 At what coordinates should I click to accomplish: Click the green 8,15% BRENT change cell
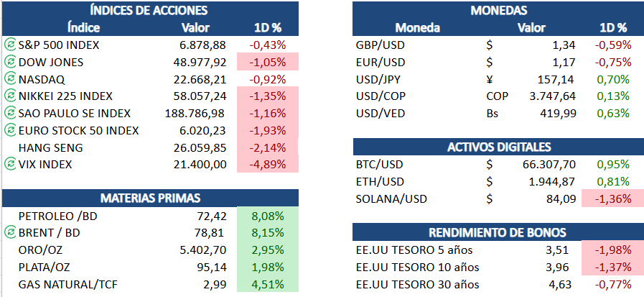pyautogui.click(x=269, y=233)
